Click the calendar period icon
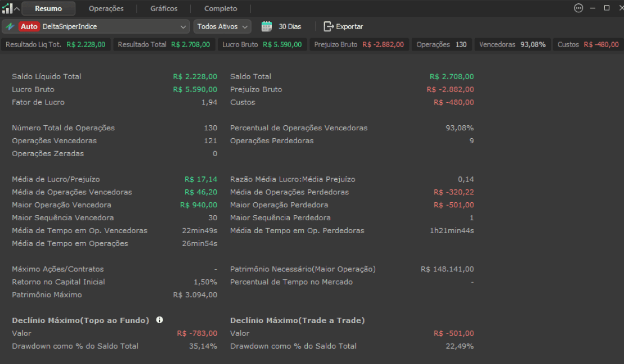Image resolution: width=624 pixels, height=364 pixels. pyautogui.click(x=267, y=26)
